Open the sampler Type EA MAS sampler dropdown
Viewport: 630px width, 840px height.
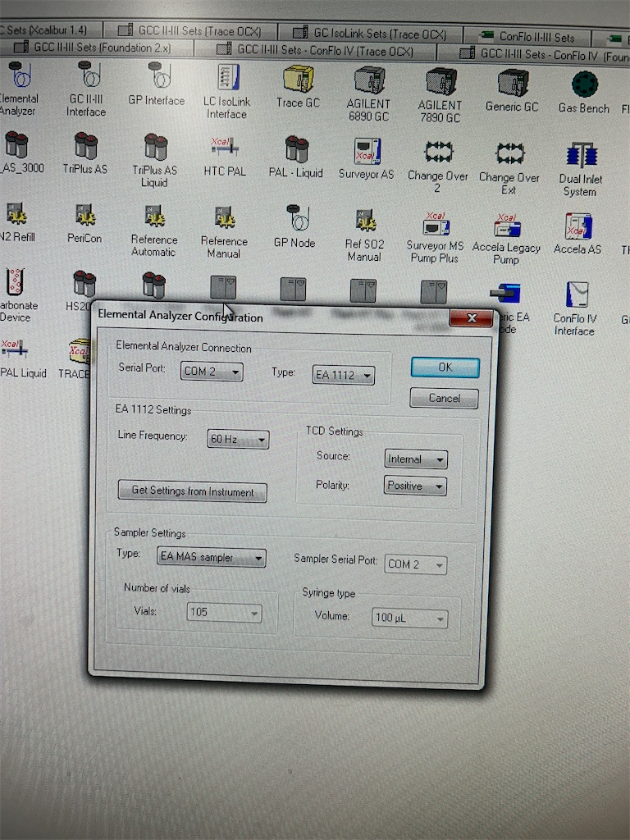pos(211,557)
